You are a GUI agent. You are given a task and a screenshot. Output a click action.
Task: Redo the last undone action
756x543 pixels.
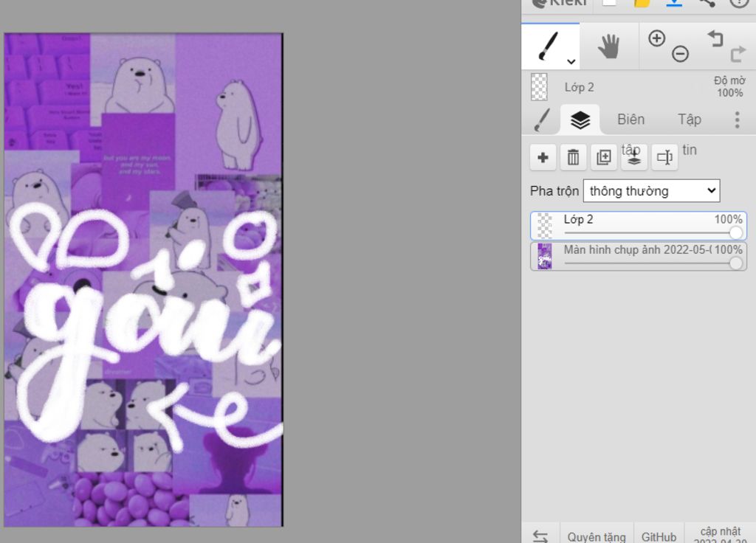(x=738, y=53)
